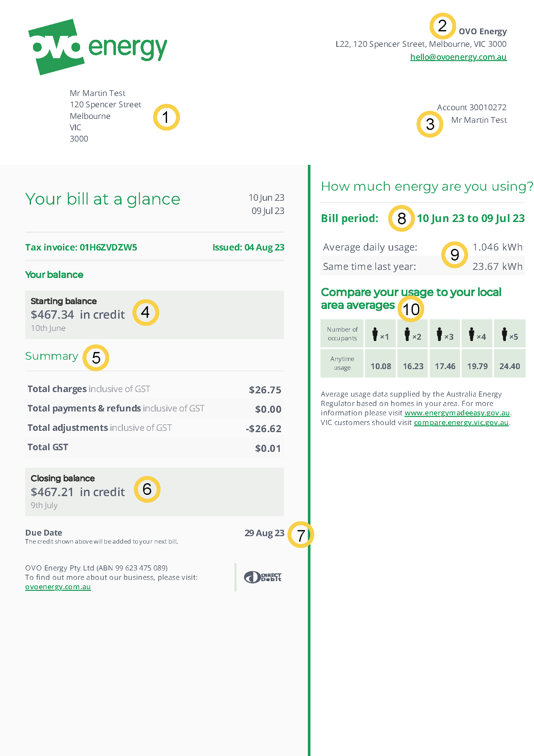Visit the www.energymadeeasy.gov.au link

(457, 413)
